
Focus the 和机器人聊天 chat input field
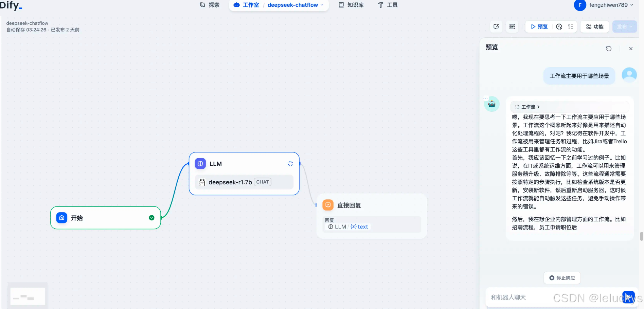tap(554, 297)
